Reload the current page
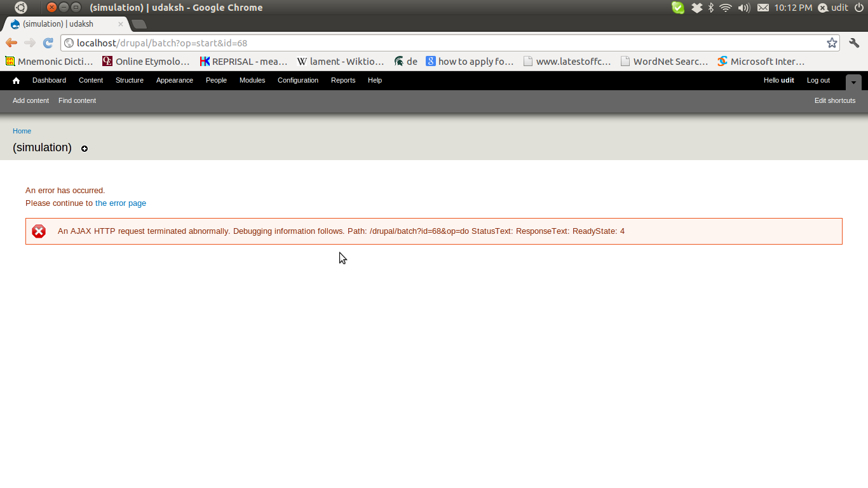 [x=48, y=43]
